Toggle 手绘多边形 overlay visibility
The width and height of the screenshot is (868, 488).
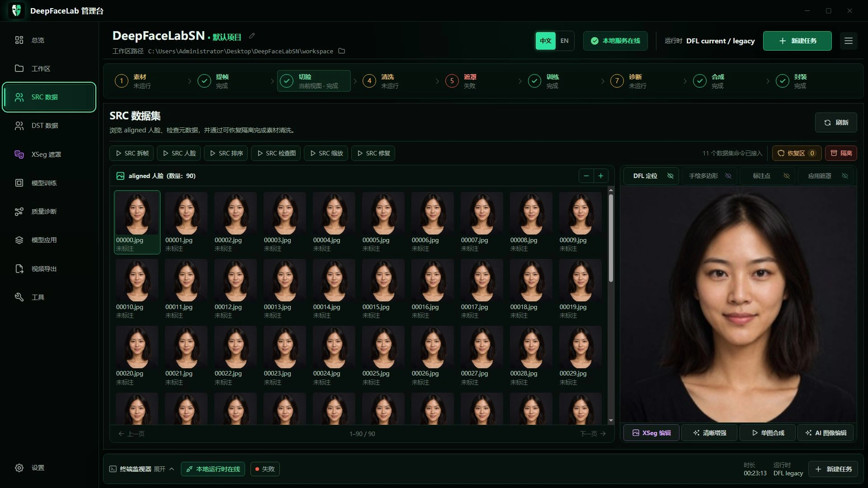pos(728,176)
